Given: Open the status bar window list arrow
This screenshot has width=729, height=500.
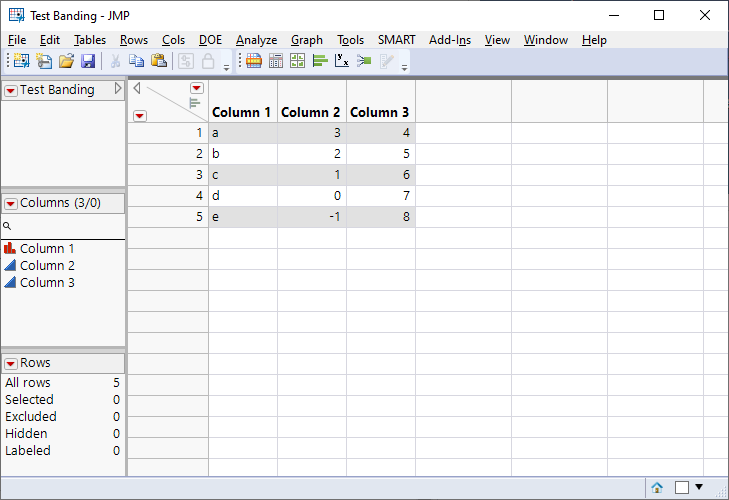Looking at the screenshot, I should coord(699,488).
